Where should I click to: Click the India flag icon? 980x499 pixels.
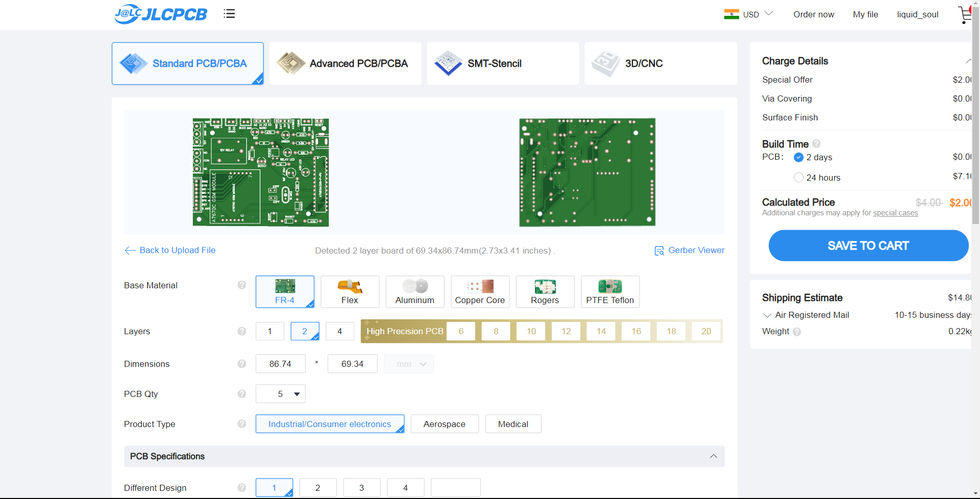coord(731,14)
